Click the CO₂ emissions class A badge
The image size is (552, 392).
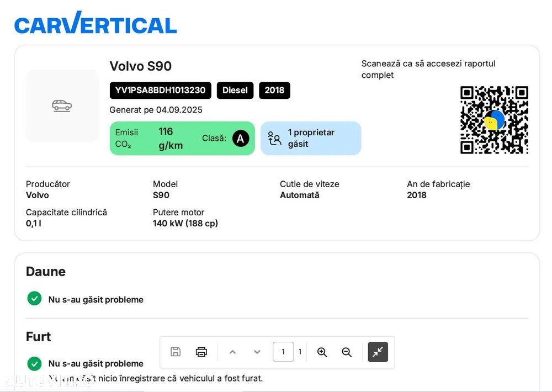coord(240,138)
